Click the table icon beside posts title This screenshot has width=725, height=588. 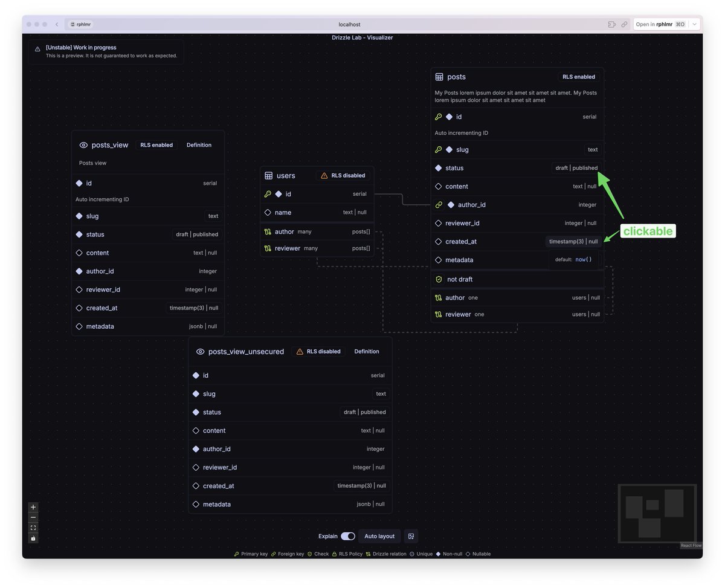(439, 77)
